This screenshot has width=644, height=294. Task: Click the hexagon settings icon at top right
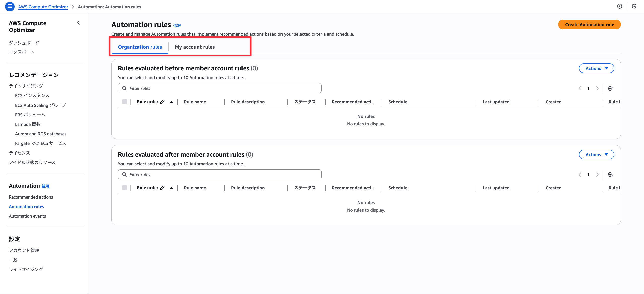[x=634, y=6]
